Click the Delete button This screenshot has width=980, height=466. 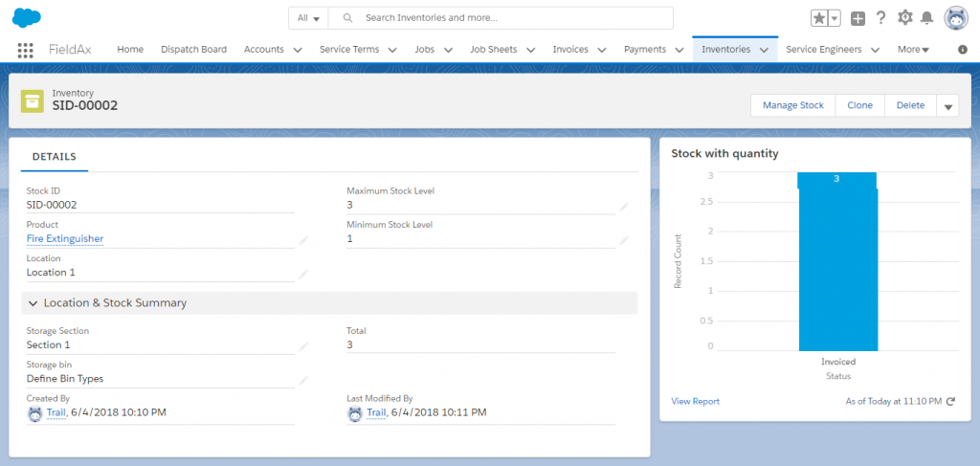pos(911,105)
